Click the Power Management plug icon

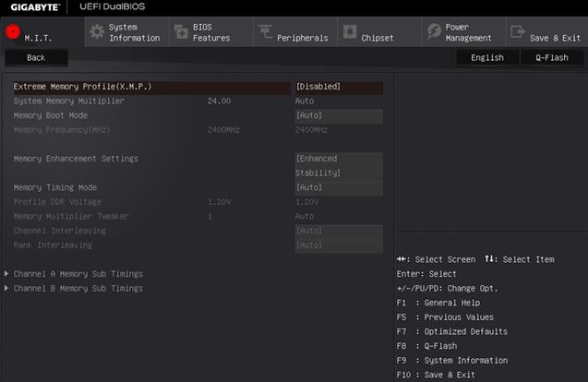(434, 31)
